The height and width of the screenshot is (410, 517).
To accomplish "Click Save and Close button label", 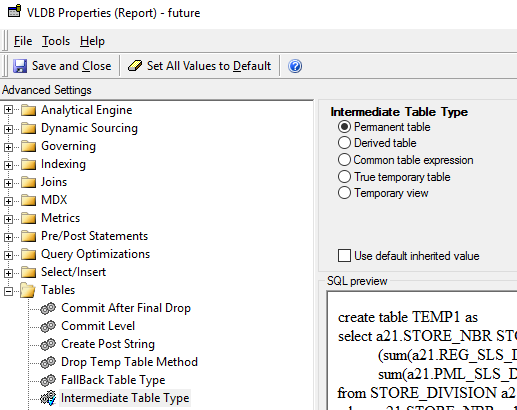I will 71,66.
